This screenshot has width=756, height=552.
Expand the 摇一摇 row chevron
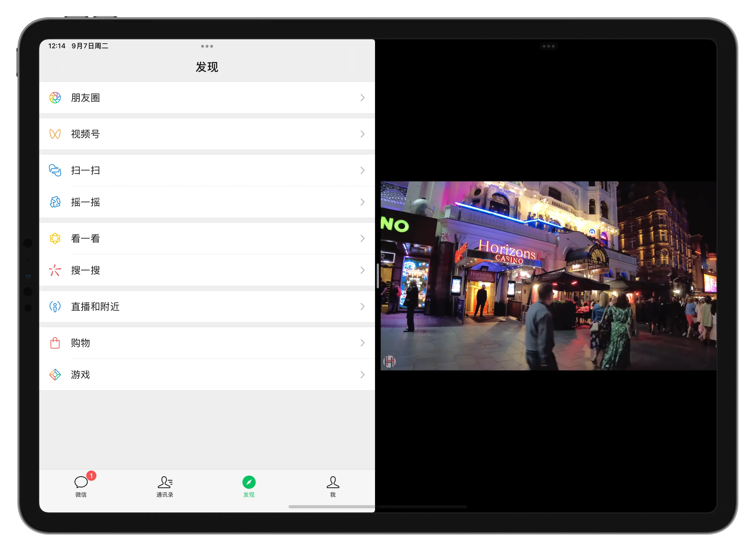click(363, 202)
